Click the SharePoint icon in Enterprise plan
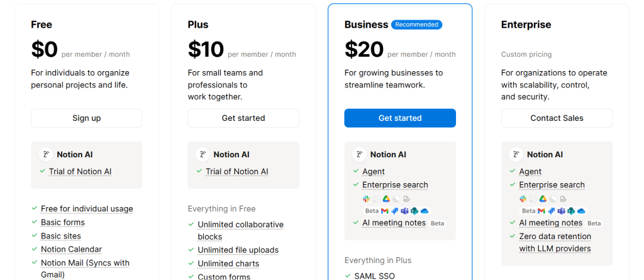 (x=571, y=211)
